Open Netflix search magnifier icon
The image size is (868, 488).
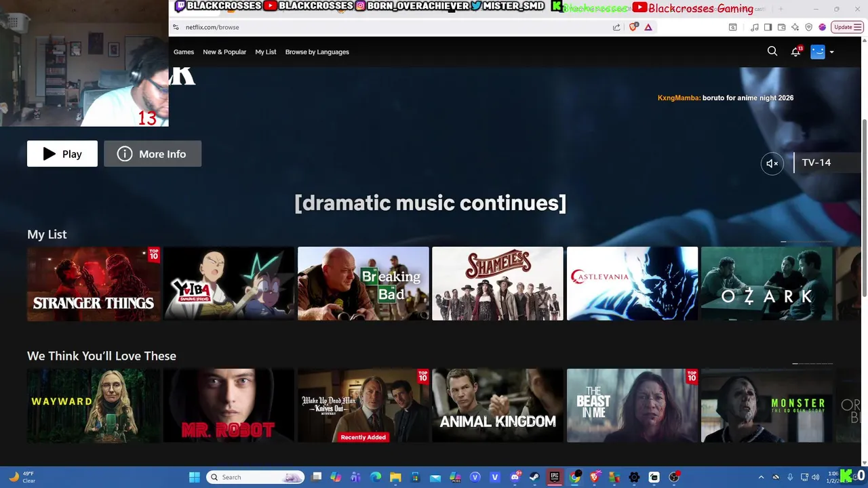point(772,51)
